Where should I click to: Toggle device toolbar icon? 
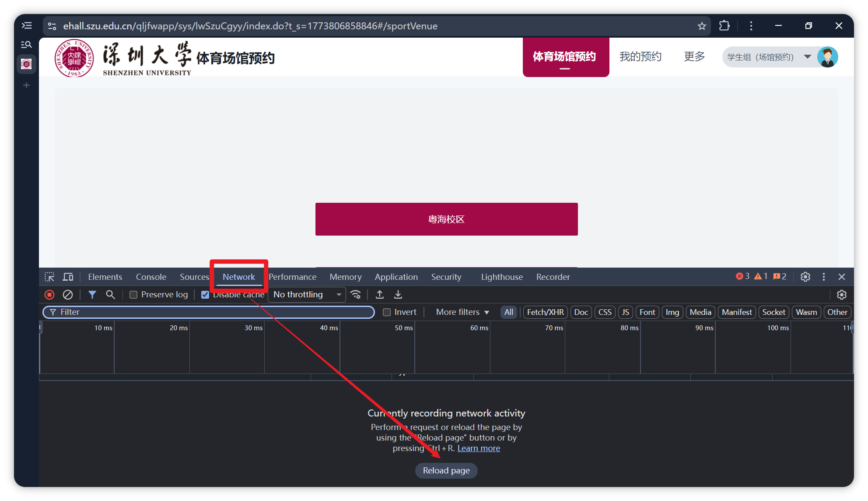pyautogui.click(x=68, y=277)
